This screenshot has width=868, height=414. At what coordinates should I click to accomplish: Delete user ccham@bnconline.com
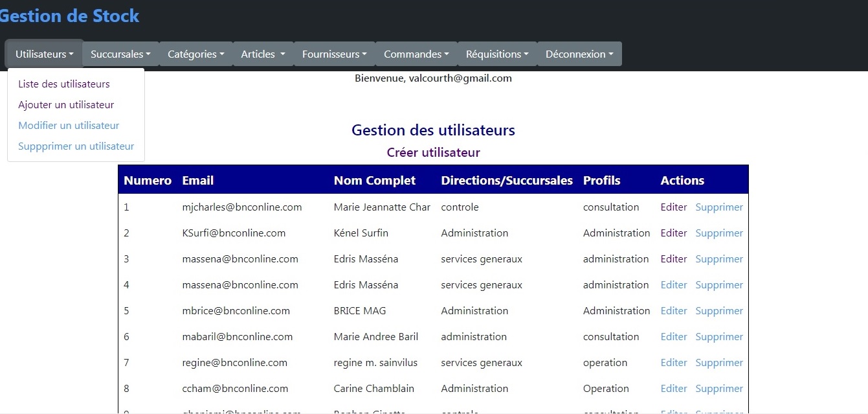(718, 389)
